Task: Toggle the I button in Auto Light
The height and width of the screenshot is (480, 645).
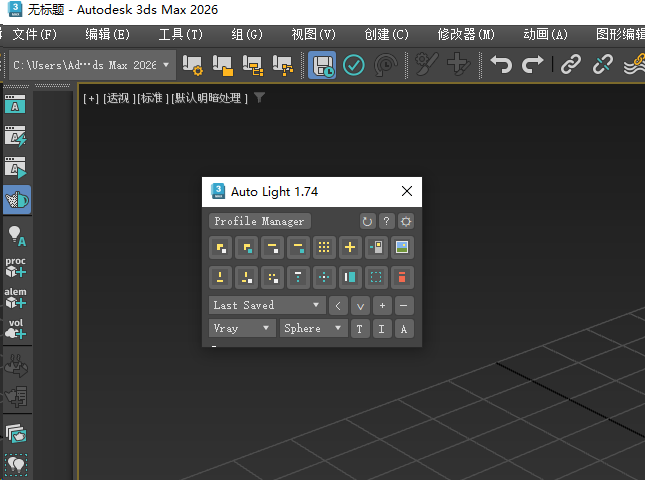Action: (382, 329)
